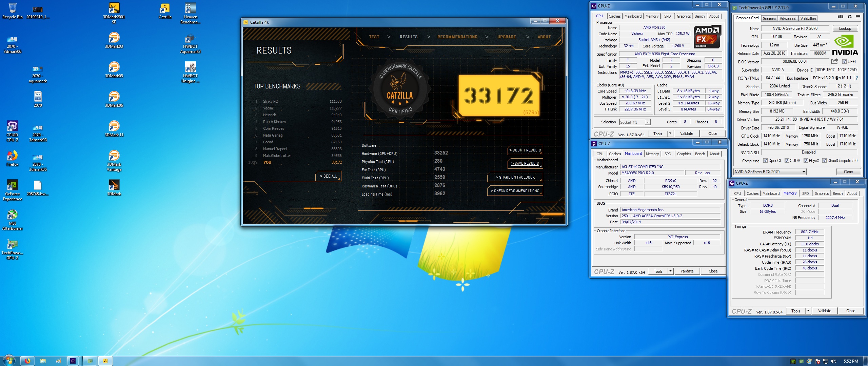Open 208748.hw file on desktop

point(38,188)
